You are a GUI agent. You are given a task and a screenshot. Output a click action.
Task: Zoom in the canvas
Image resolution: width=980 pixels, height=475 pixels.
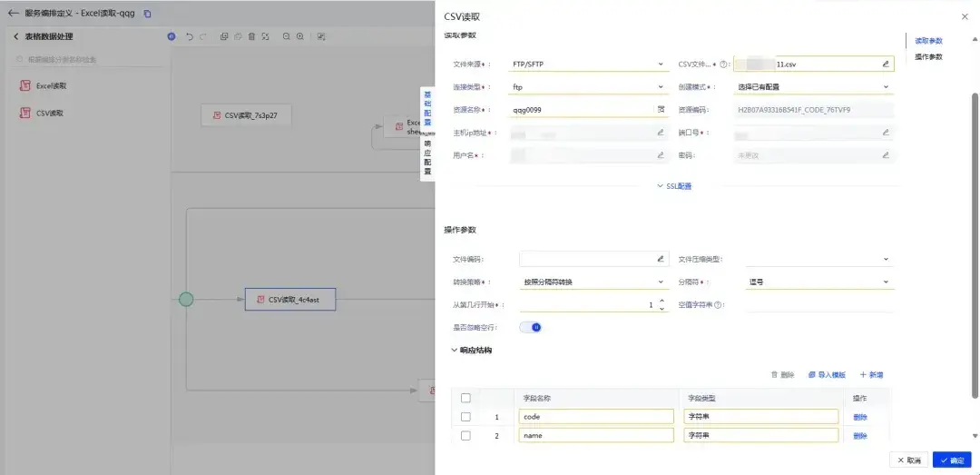pyautogui.click(x=300, y=37)
